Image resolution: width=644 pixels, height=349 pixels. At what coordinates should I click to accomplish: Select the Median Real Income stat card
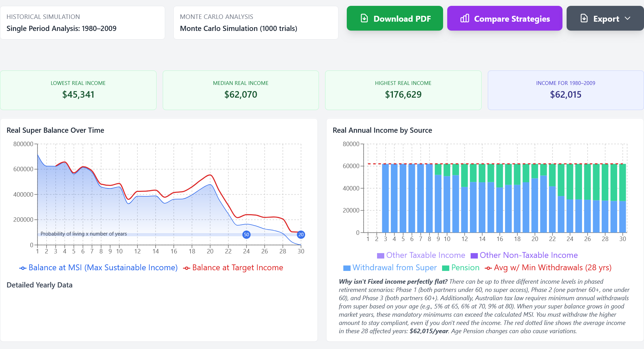point(241,90)
